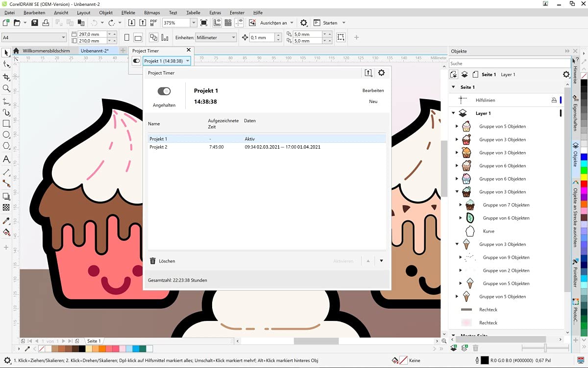Select portrait page orientation
The height and width of the screenshot is (368, 588).
[127, 37]
